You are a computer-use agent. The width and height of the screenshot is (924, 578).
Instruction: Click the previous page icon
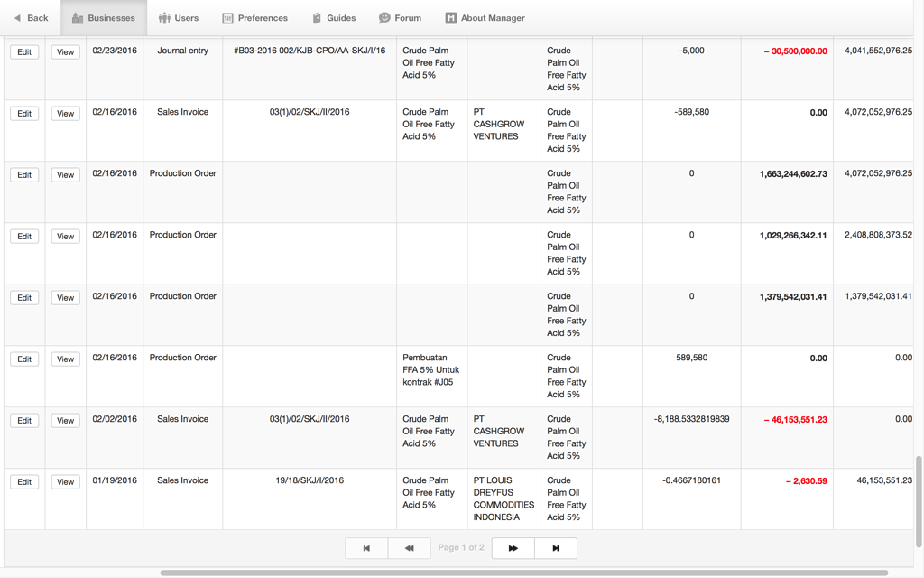coord(409,547)
